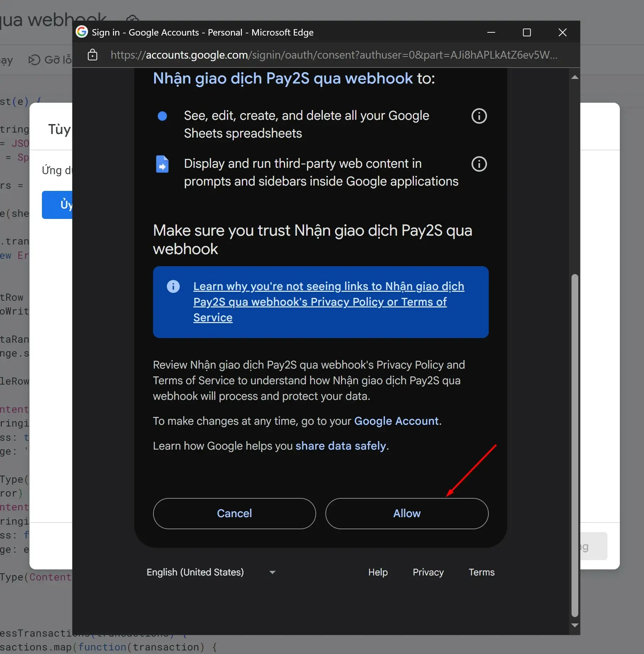The width and height of the screenshot is (644, 654).
Task: Click the site lock icon in address bar
Action: pos(92,55)
